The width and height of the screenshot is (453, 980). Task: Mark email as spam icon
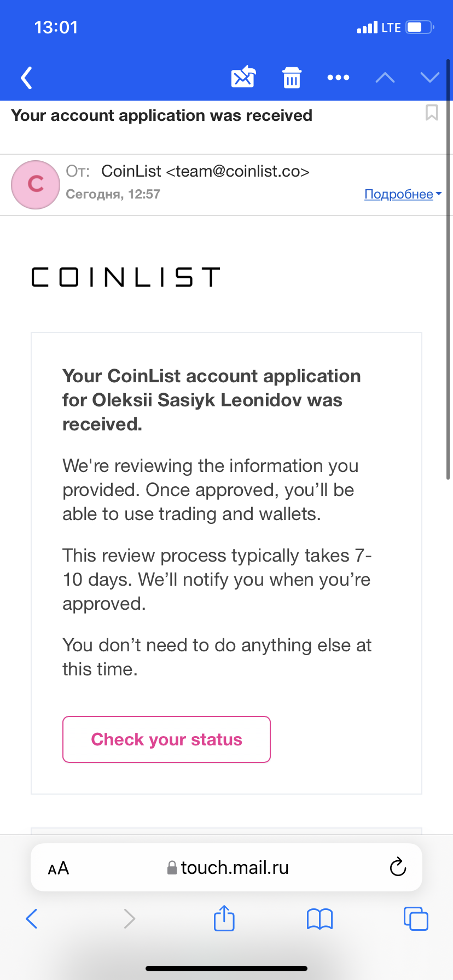243,77
